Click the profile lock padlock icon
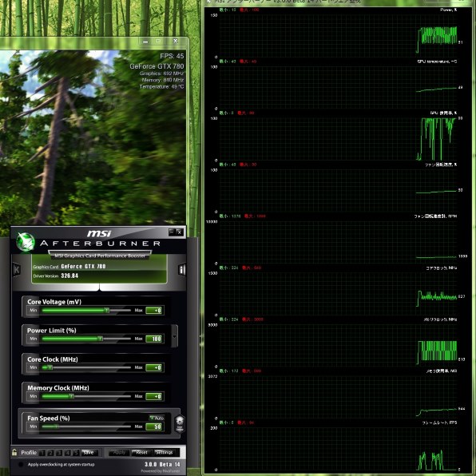 14,452
